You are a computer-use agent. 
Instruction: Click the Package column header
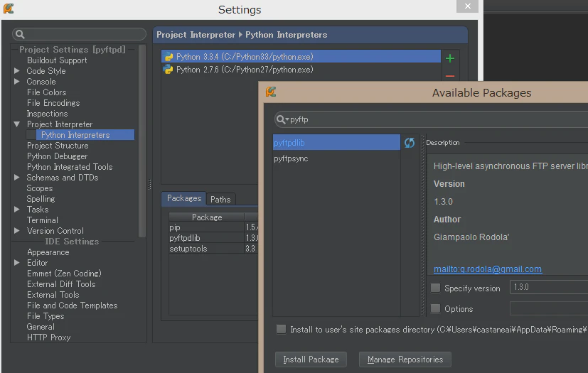tap(207, 217)
